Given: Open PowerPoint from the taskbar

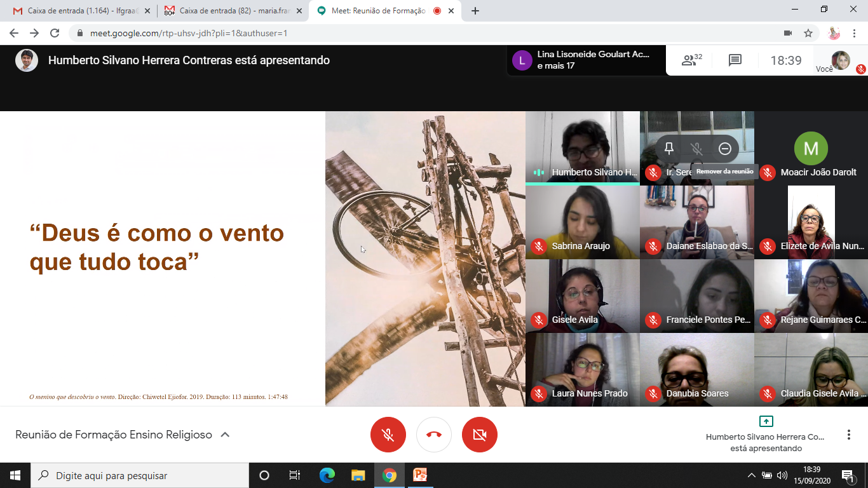Looking at the screenshot, I should tap(420, 475).
